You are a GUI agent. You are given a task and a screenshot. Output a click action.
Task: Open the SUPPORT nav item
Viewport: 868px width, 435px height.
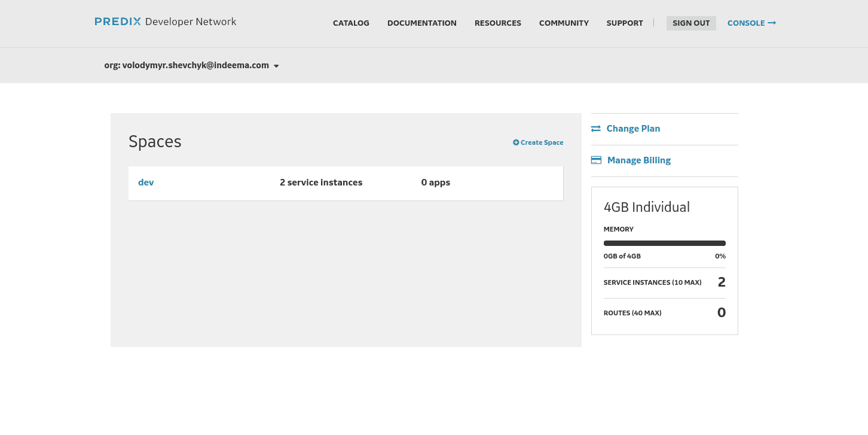(x=625, y=23)
